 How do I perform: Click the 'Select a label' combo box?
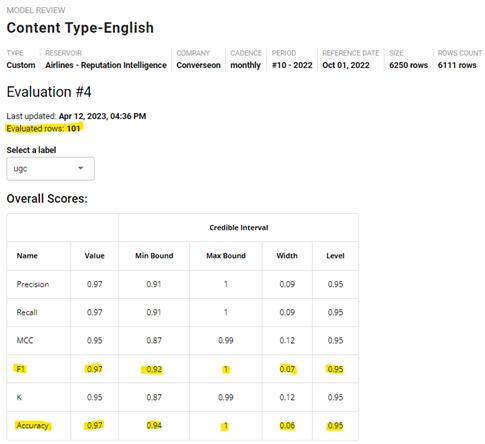(50, 169)
